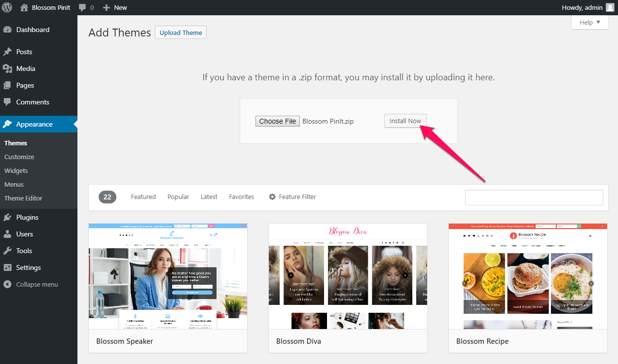Switch to the Featured themes tab

(144, 197)
